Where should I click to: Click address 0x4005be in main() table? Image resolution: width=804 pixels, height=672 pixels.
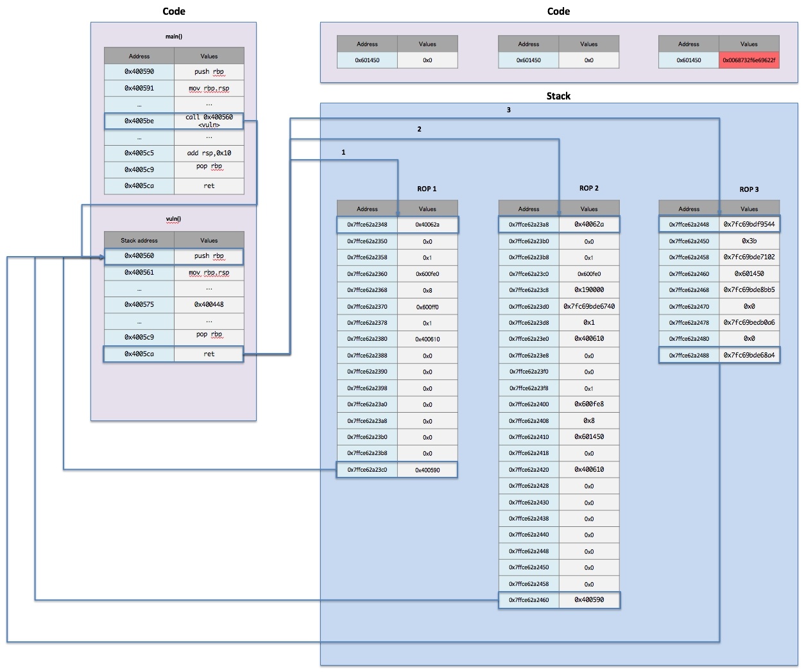click(x=139, y=121)
